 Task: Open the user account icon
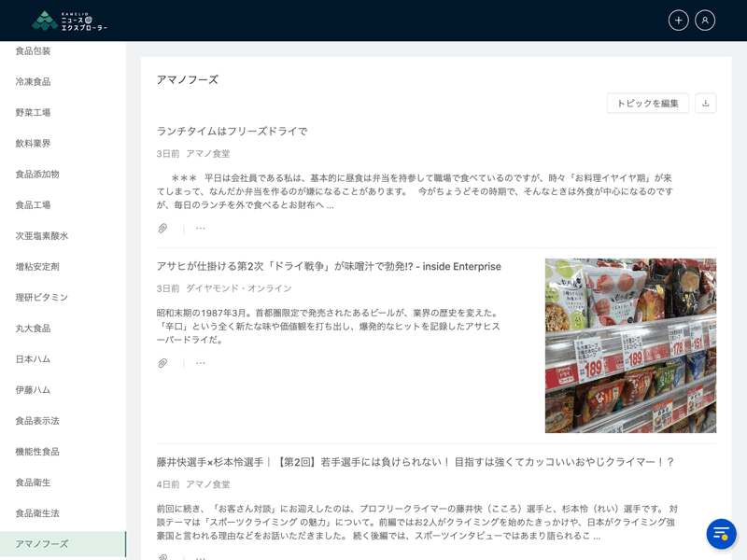click(705, 21)
